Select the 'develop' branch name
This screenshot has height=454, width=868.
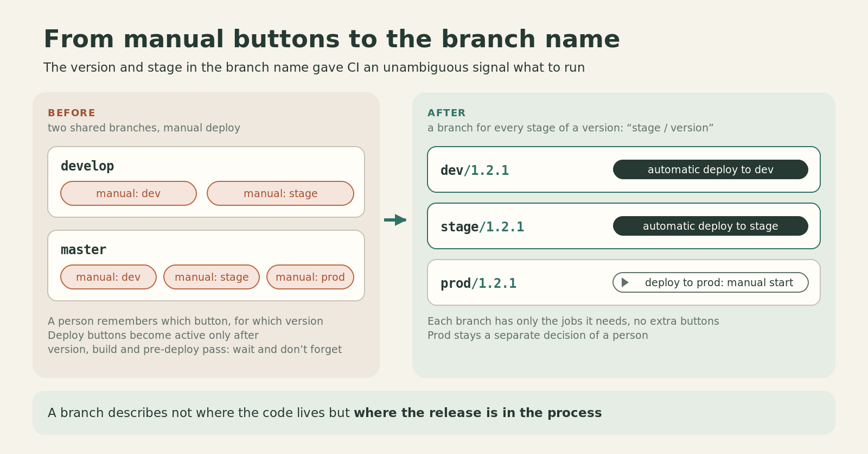tap(87, 166)
